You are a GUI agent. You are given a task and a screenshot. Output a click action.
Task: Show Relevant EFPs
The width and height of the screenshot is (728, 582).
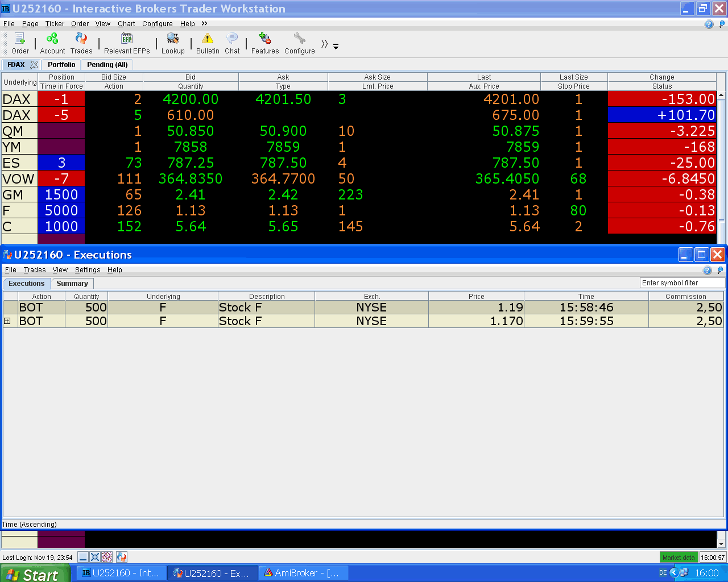point(127,44)
